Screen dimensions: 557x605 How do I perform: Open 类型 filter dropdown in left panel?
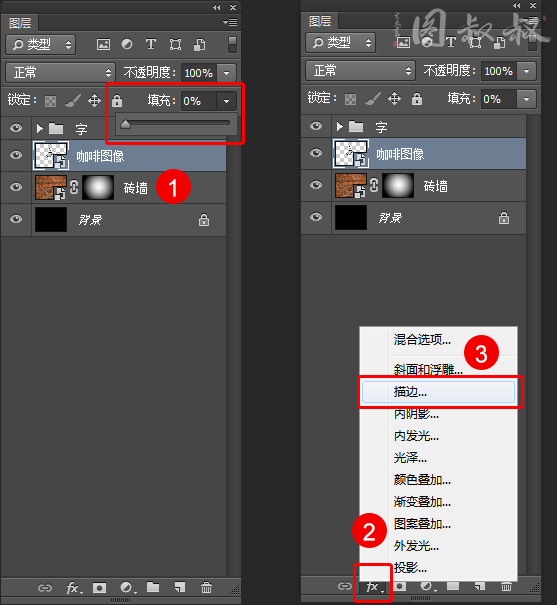[41, 45]
